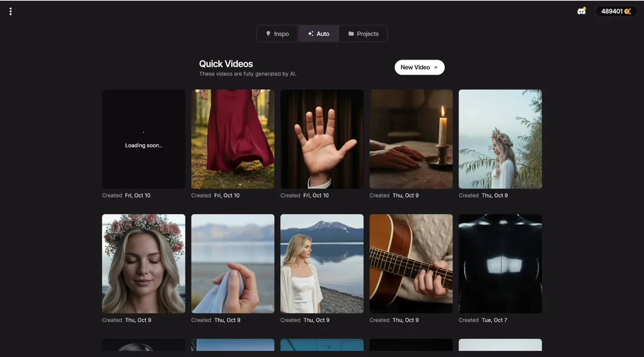
Task: Open the Projects tab
Action: click(x=363, y=34)
